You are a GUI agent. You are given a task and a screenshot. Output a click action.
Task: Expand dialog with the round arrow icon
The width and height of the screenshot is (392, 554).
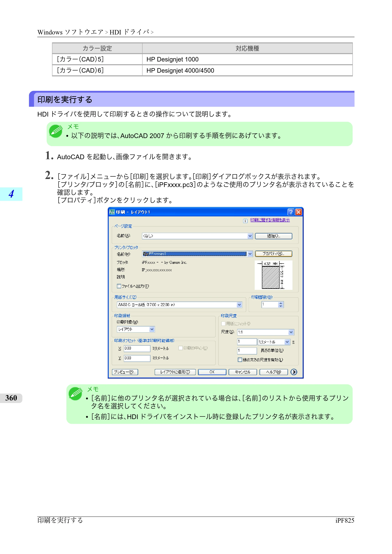pos(294,372)
